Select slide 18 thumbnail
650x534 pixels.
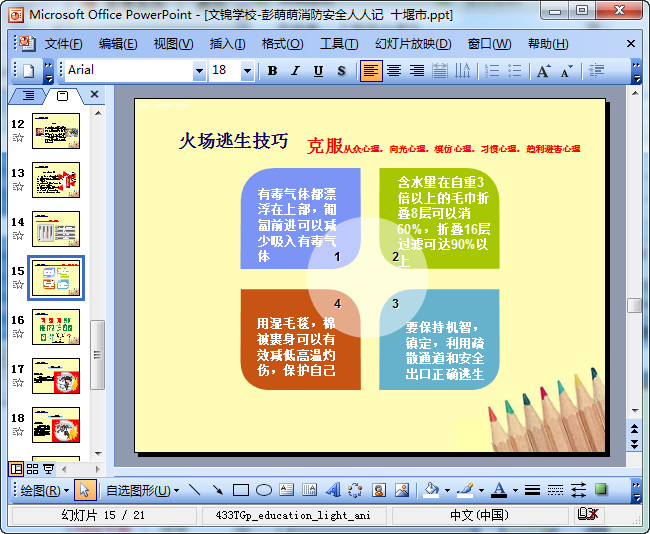click(56, 425)
